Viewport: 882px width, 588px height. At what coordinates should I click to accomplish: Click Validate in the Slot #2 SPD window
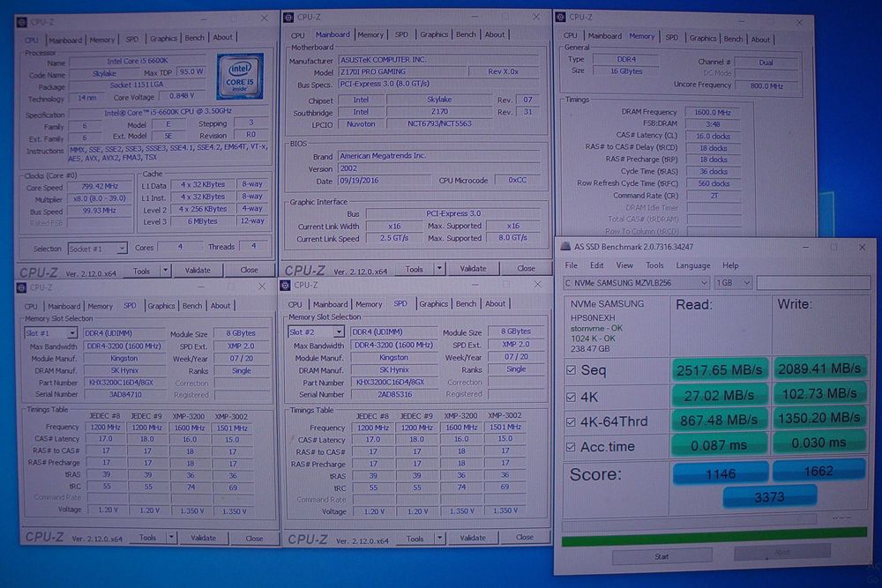(x=473, y=538)
